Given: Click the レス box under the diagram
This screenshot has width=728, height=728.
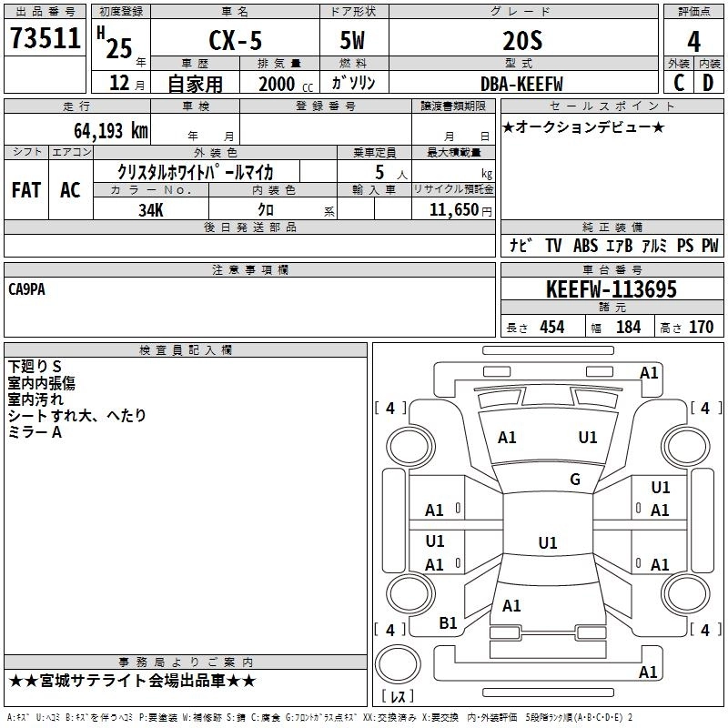Looking at the screenshot, I should (x=398, y=697).
